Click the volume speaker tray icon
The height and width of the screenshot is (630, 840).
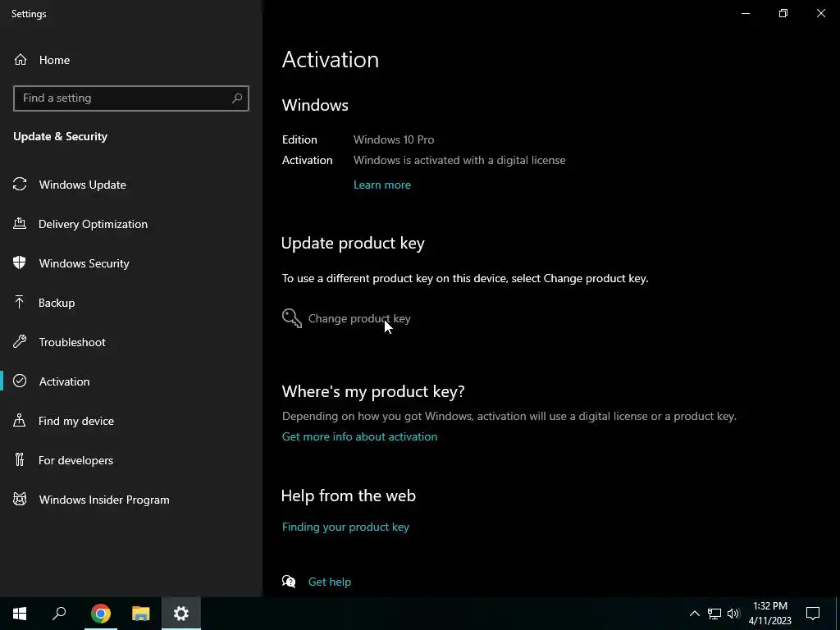coord(733,614)
